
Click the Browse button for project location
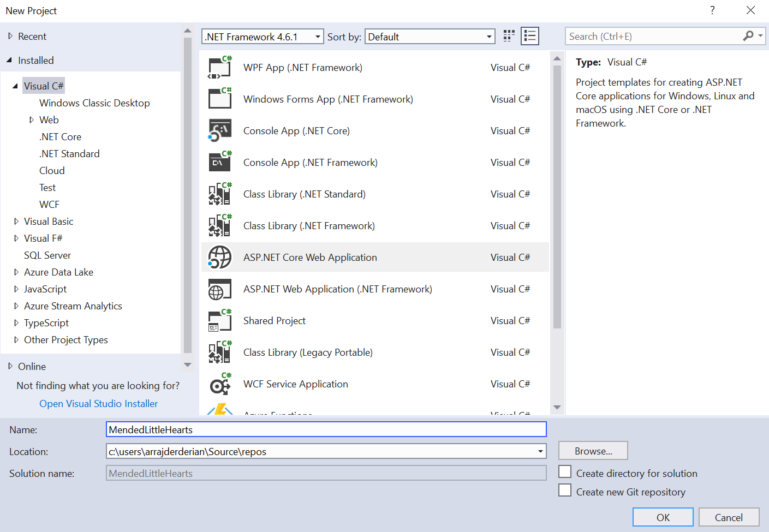pos(593,450)
